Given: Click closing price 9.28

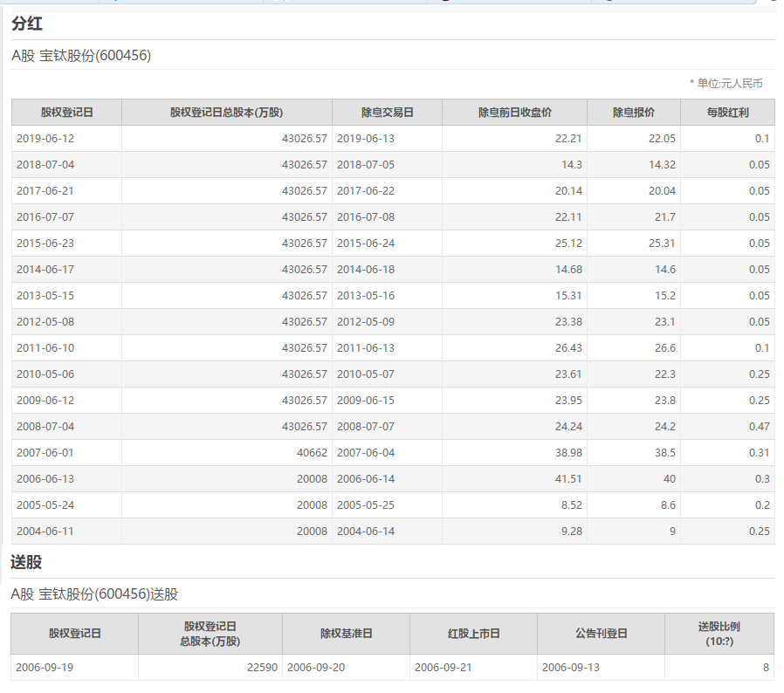Looking at the screenshot, I should [x=572, y=531].
